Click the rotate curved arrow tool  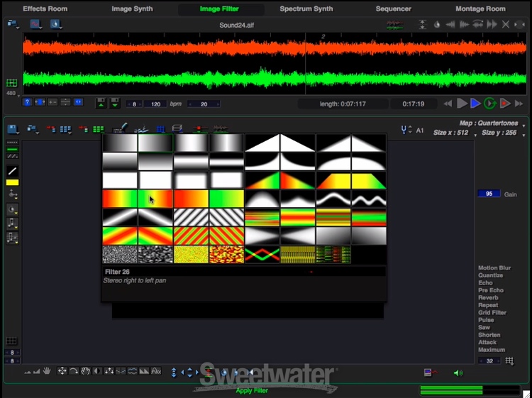click(74, 371)
